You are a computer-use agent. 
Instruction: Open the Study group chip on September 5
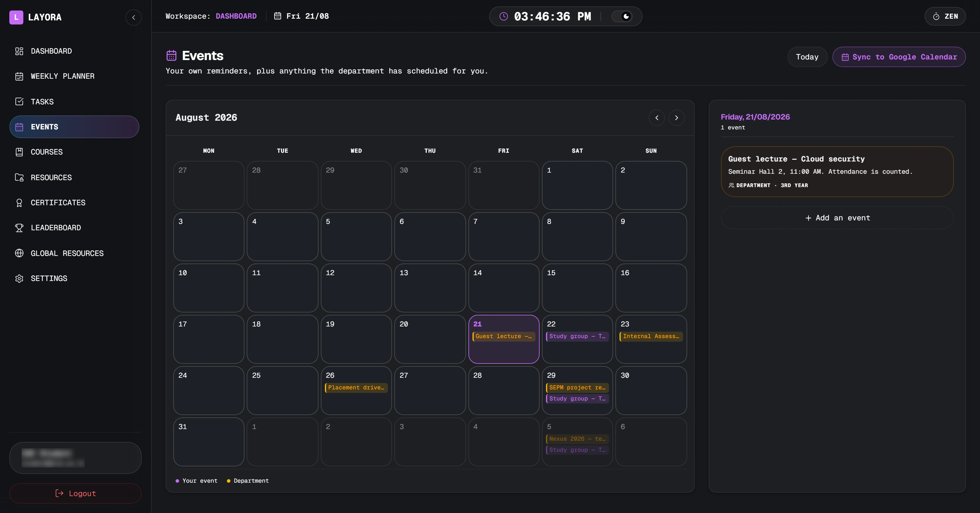coord(577,450)
